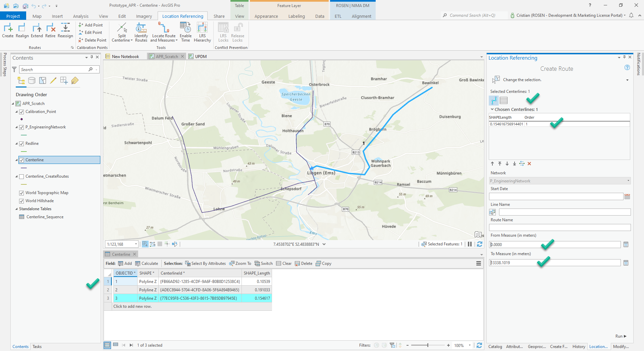Open the coordinate display format dropdown

(324, 244)
